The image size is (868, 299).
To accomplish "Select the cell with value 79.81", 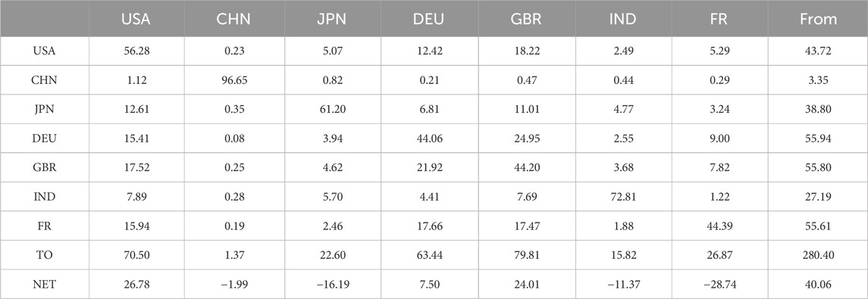I will 526,255.
